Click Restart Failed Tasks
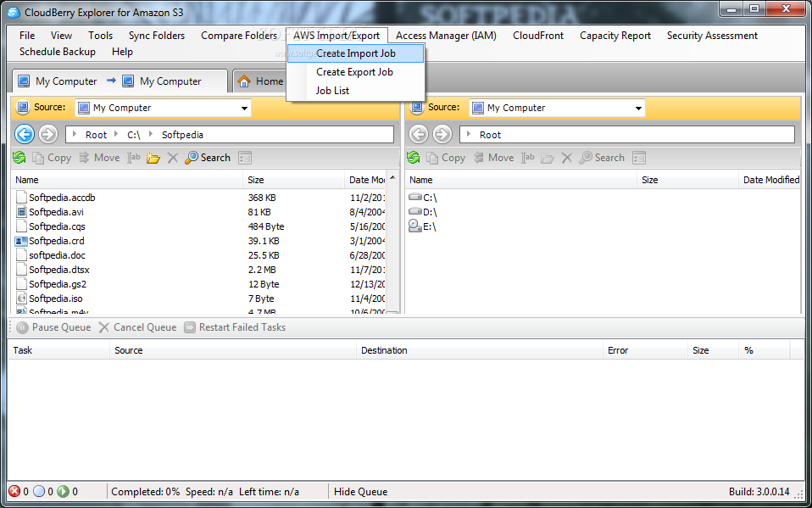Screen dimensions: 812x508 (x=235, y=327)
